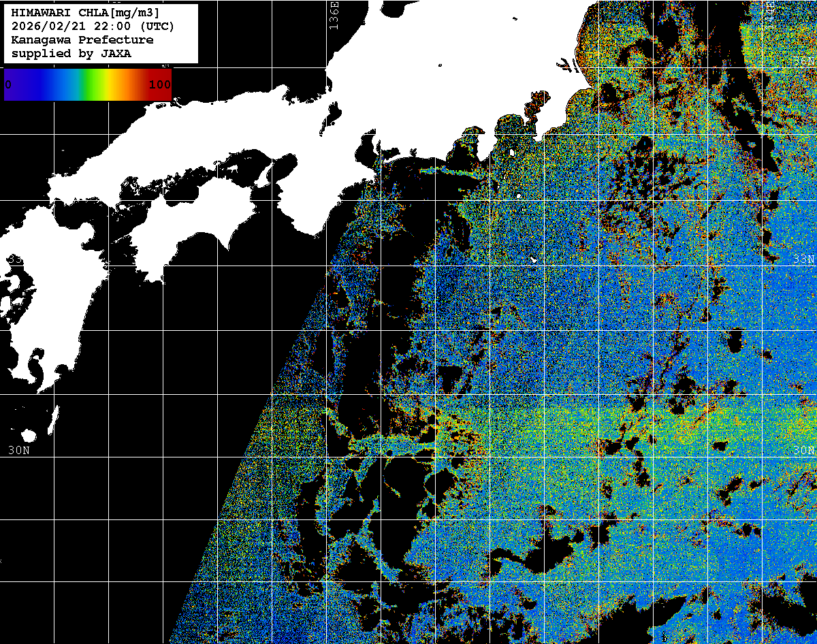
Task: Select the '100' maximum scale label
Action: [x=159, y=85]
